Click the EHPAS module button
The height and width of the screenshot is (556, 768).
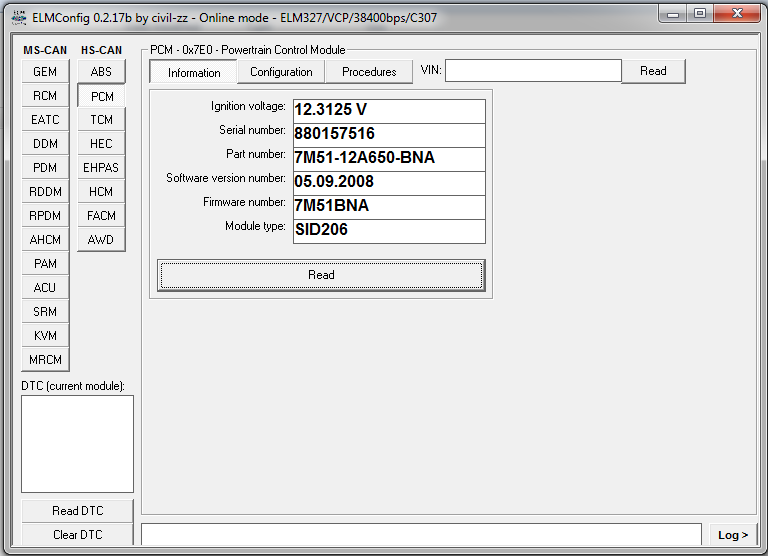point(101,168)
